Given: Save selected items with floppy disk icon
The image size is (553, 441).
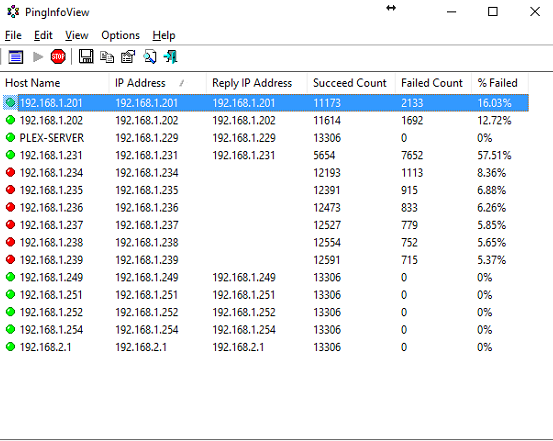Looking at the screenshot, I should coord(86,56).
